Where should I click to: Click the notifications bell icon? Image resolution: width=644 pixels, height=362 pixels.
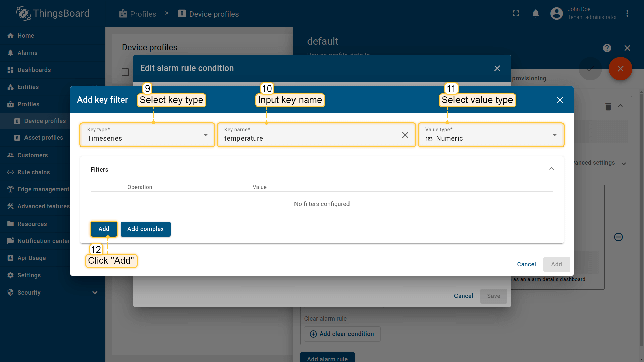click(536, 14)
